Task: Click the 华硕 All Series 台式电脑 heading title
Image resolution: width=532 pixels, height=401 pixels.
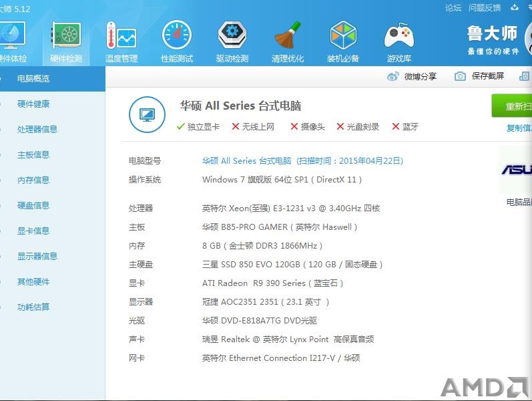Action: (x=240, y=106)
